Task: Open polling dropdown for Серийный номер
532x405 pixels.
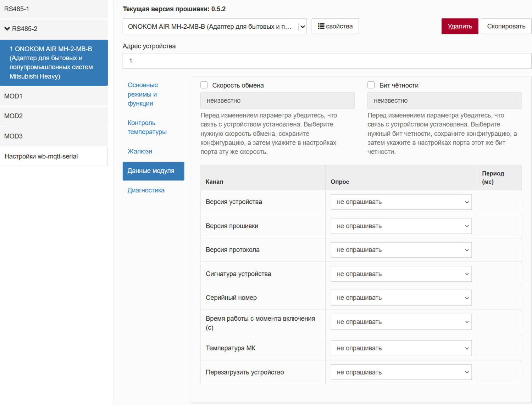Action: pyautogui.click(x=401, y=298)
